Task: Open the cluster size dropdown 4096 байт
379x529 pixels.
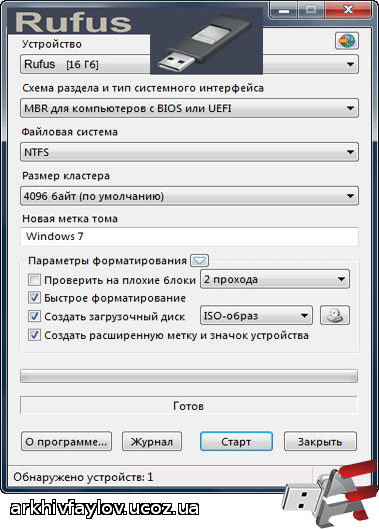Action: tap(189, 196)
